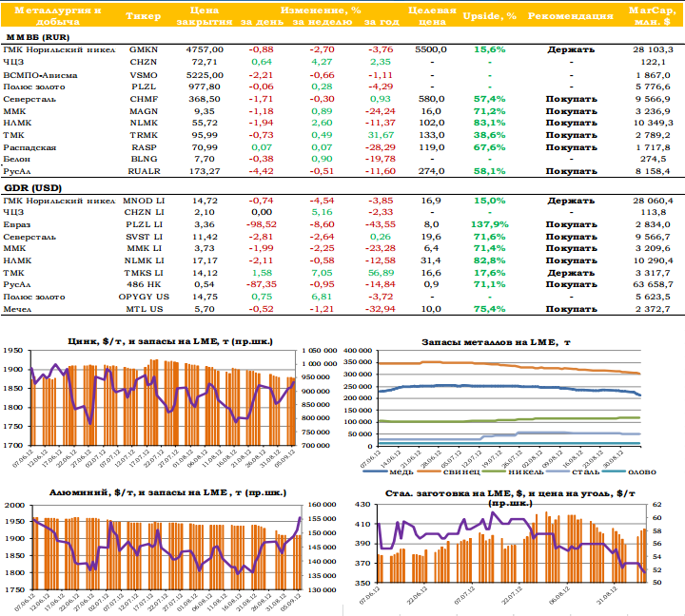Click the GDR (USD) section row
Viewport: 685px width, 616px height.
click(32, 189)
